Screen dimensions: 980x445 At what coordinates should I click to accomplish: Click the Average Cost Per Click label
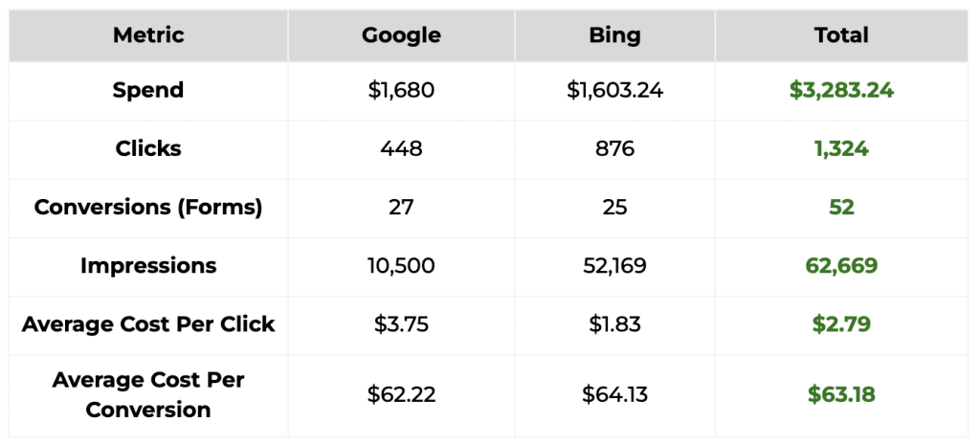[x=148, y=323]
